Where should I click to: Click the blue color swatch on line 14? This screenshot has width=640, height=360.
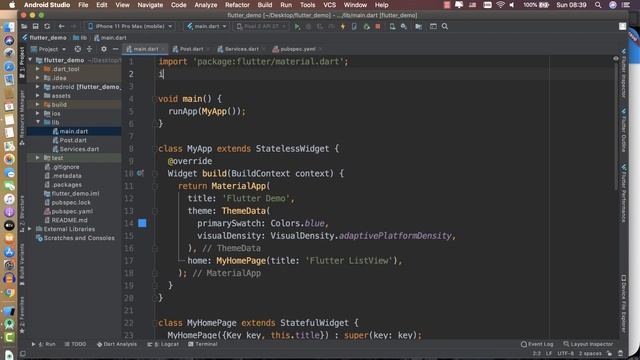[142, 223]
